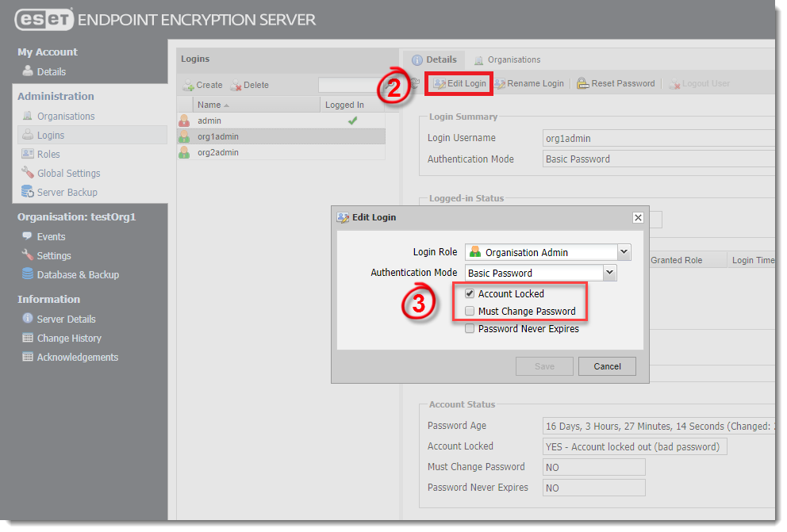The width and height of the screenshot is (787, 532).
Task: Click the Rename Login toolbar icon
Action: tap(500, 84)
